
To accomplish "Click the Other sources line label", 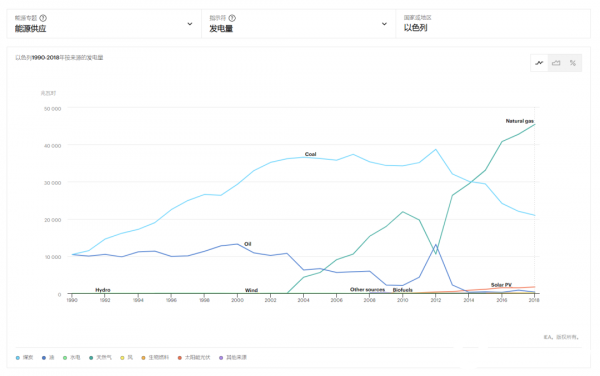I will [x=367, y=290].
